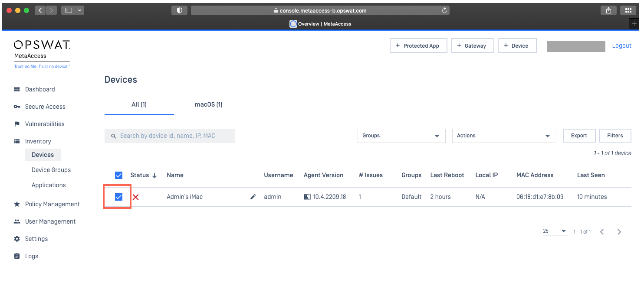Click the red X status icon
Viewport: 644px width, 286px height.
(135, 197)
